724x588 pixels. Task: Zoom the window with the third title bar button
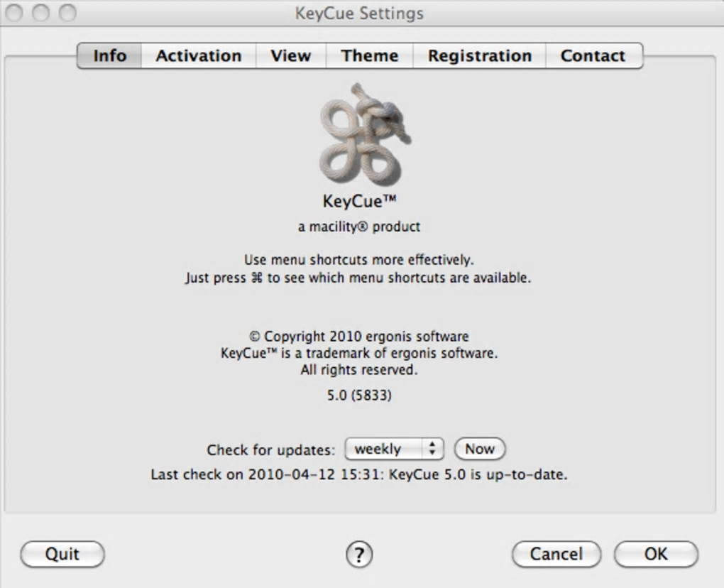[67, 13]
